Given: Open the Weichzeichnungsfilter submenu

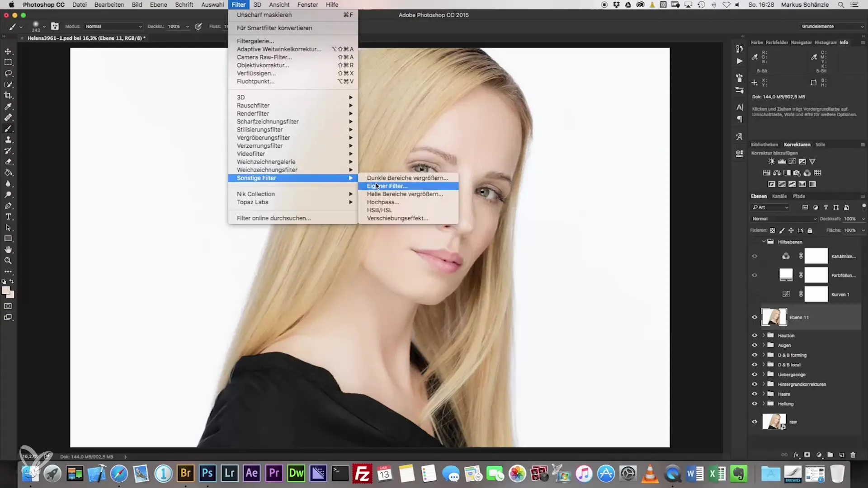Looking at the screenshot, I should (x=267, y=170).
